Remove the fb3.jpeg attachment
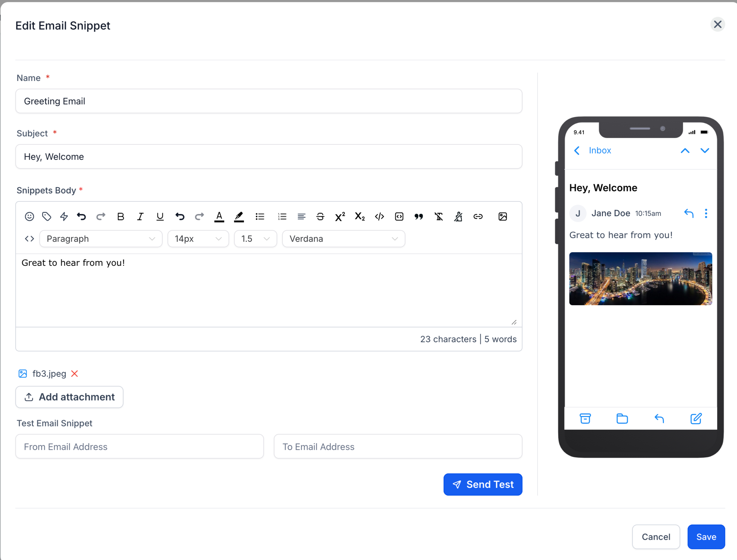737x560 pixels. (x=75, y=374)
